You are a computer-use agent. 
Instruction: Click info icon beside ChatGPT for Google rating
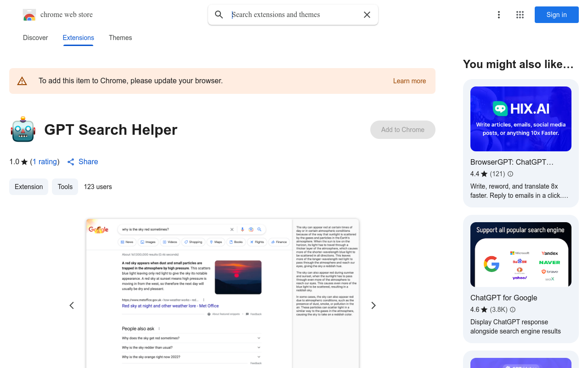pyautogui.click(x=513, y=310)
